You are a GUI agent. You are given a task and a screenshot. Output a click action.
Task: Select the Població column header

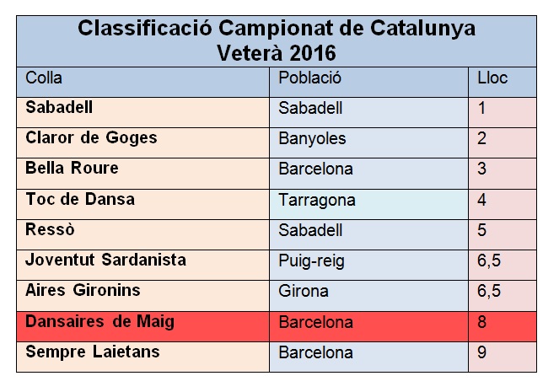coord(369,82)
